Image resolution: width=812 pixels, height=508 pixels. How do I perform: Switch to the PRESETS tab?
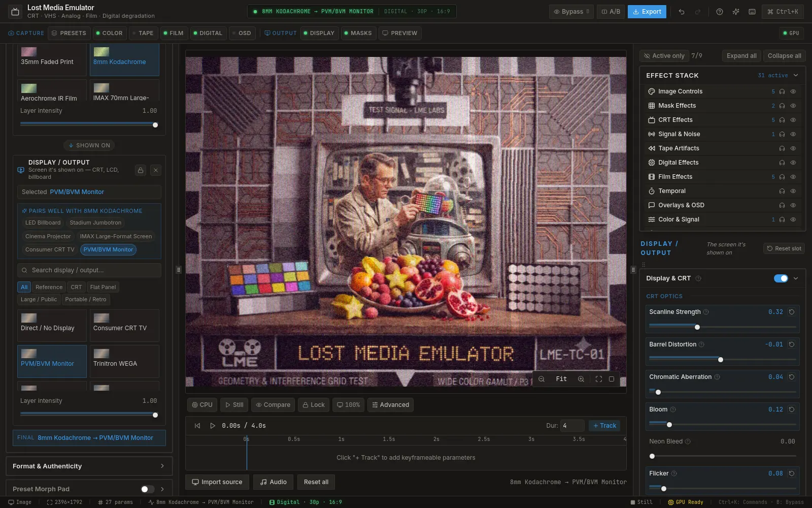coord(69,33)
